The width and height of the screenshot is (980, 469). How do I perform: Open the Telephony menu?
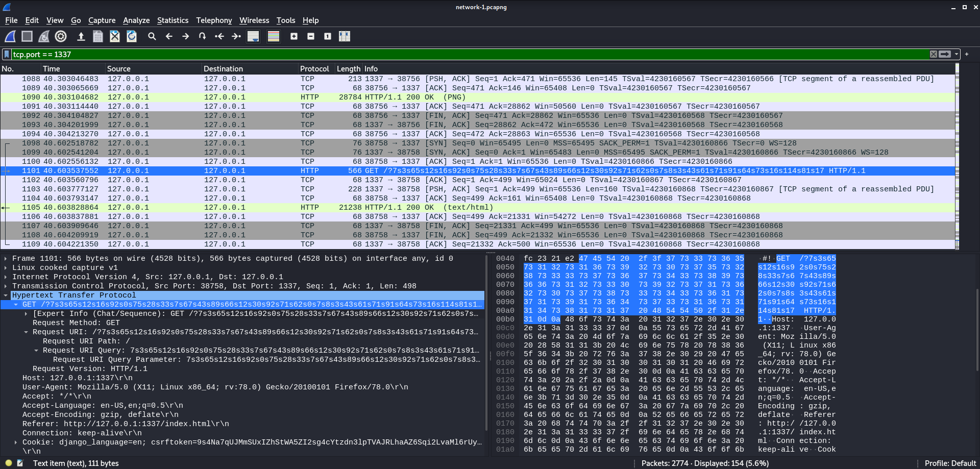(214, 20)
